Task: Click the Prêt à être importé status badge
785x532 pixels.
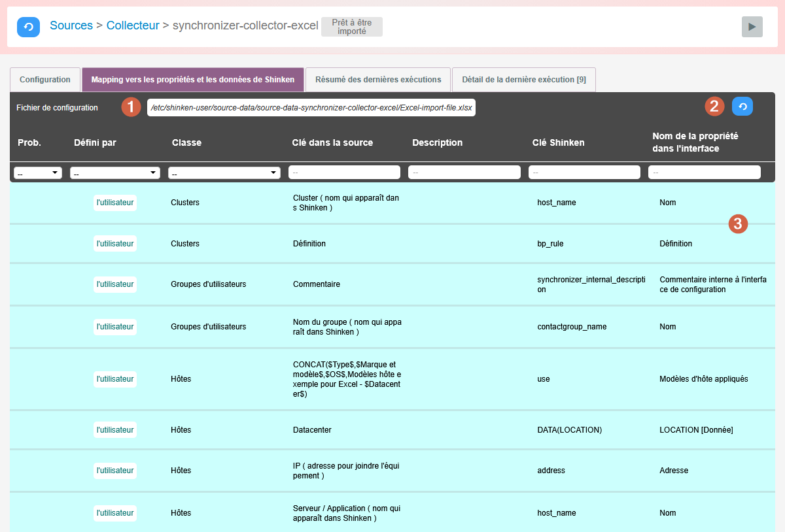Action: click(352, 27)
